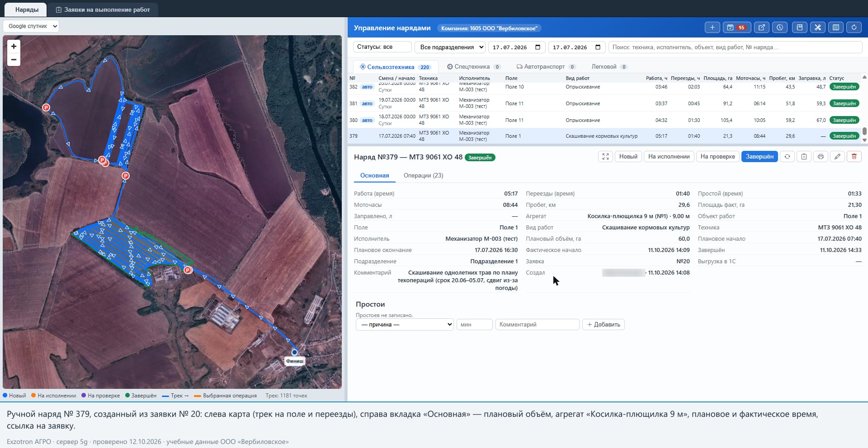Click the downtime мин input field
Viewport: 868px width, 448px height.
(474, 324)
